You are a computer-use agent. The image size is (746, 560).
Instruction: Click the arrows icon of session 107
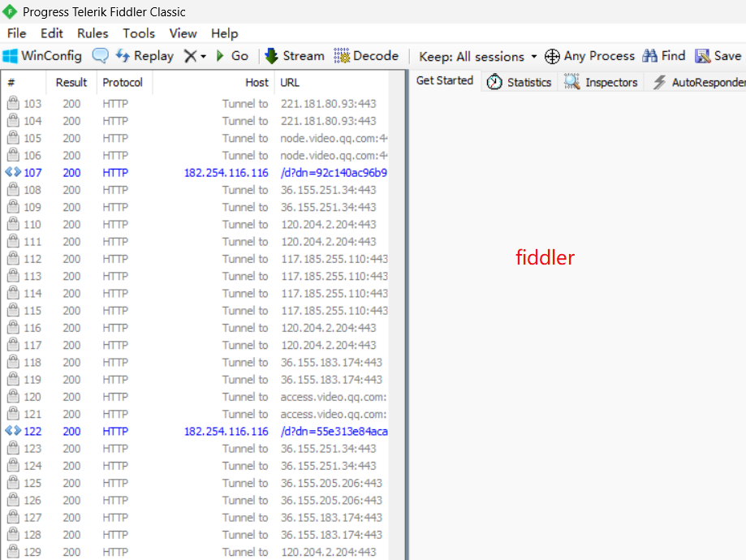tap(13, 172)
